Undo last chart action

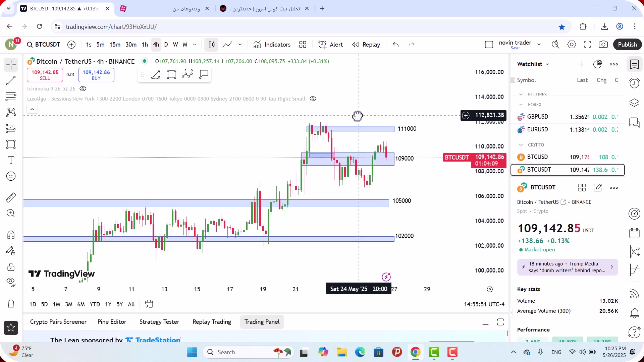click(x=396, y=45)
